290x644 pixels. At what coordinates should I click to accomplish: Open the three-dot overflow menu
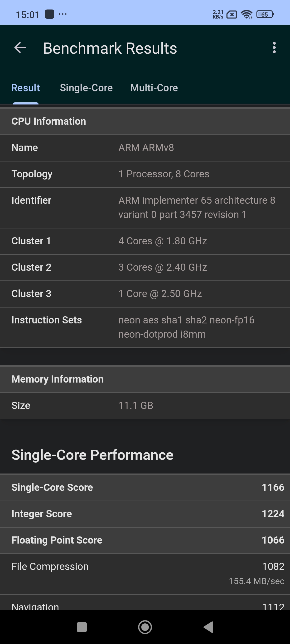[274, 48]
